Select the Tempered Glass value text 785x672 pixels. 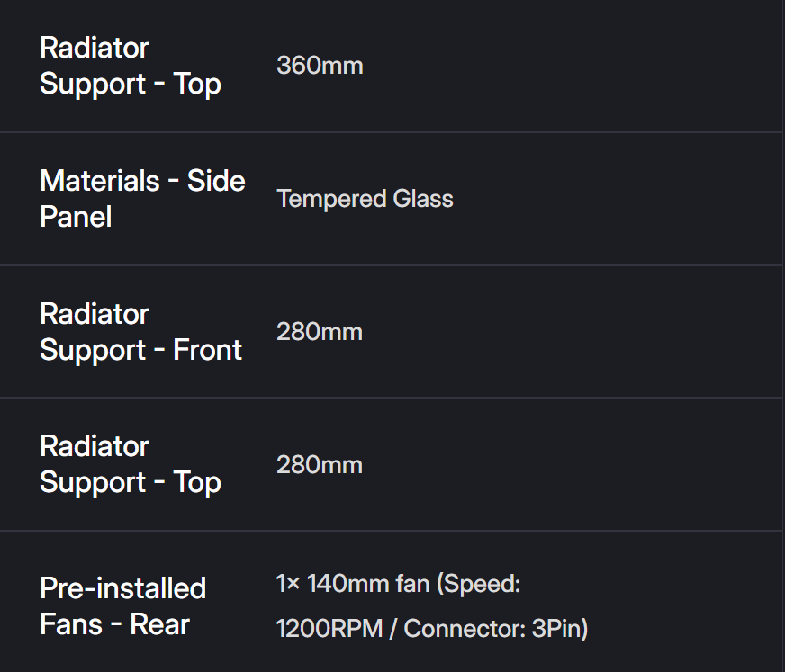coord(365,199)
